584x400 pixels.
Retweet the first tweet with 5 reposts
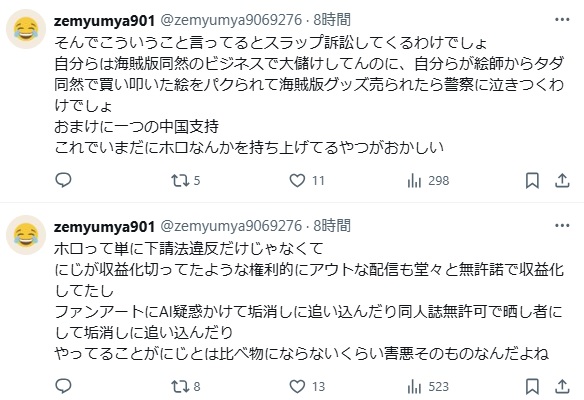point(185,181)
